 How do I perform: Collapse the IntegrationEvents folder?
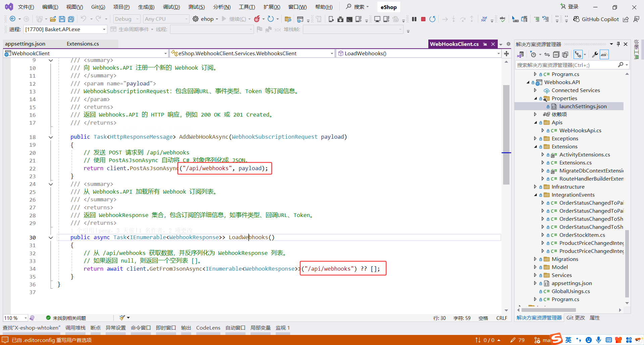click(x=535, y=195)
